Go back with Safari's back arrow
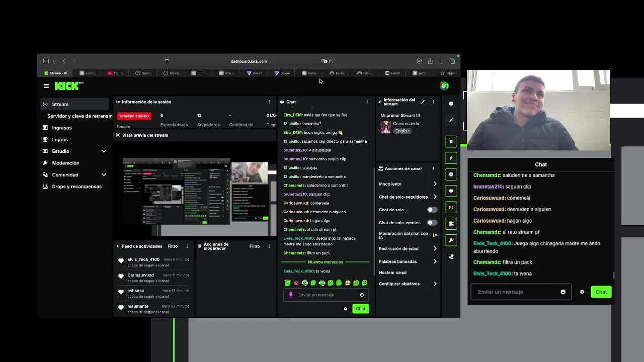Image resolution: width=644 pixels, height=362 pixels. (x=64, y=61)
